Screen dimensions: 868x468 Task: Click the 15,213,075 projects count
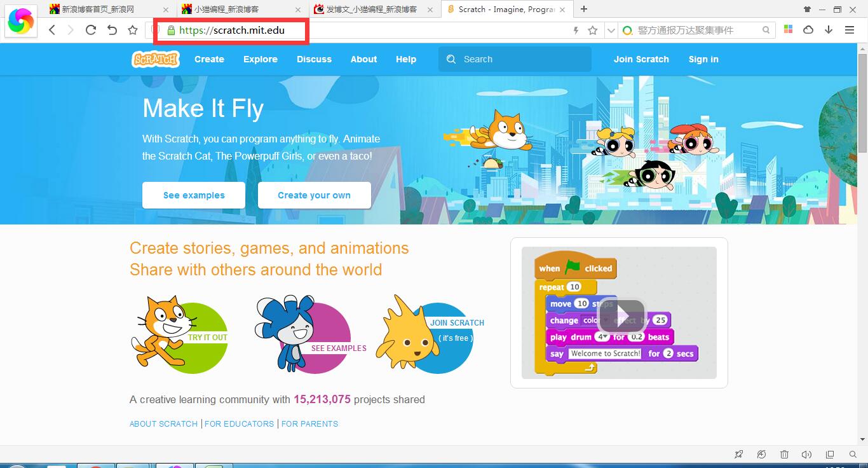[322, 399]
